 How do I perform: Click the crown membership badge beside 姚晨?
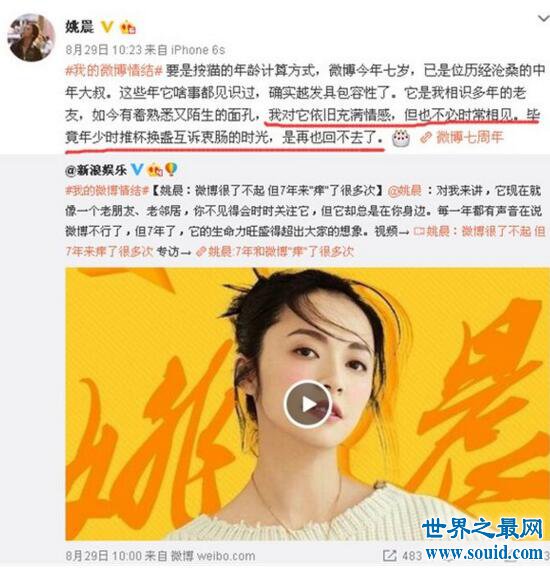(x=128, y=28)
